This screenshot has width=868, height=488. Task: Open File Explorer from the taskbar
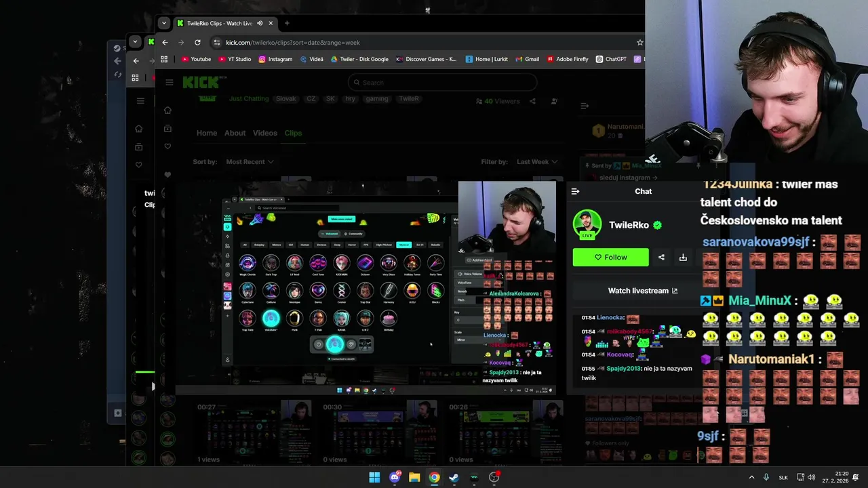point(414,477)
